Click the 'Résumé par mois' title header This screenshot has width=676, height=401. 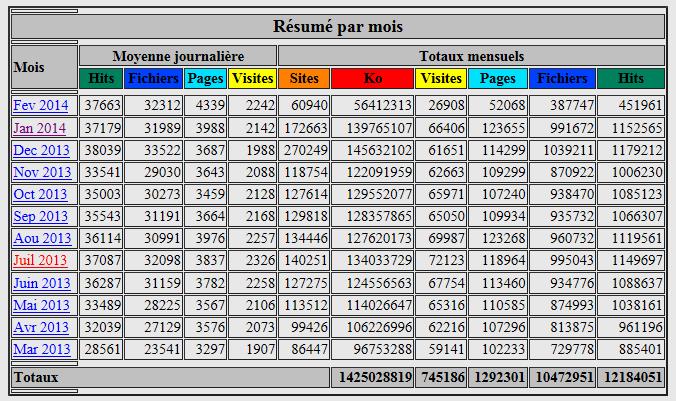point(338,26)
